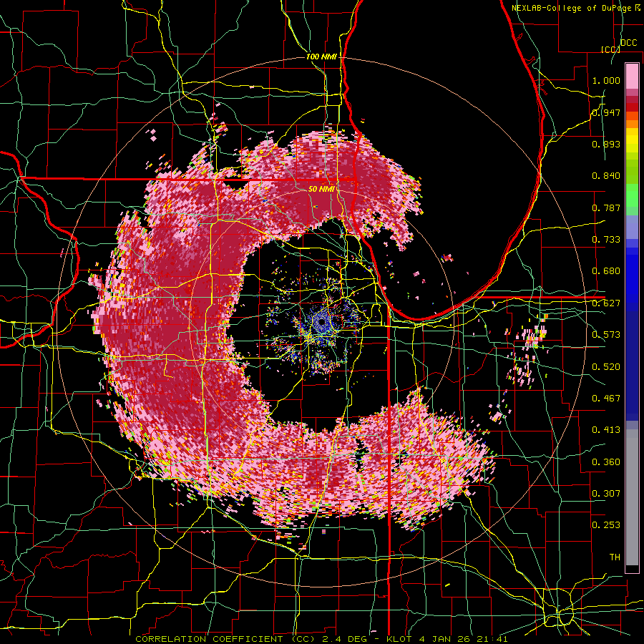Image resolution: width=644 pixels, height=644 pixels.
Task: Pick the gray band of the color scale
Action: click(x=632, y=497)
